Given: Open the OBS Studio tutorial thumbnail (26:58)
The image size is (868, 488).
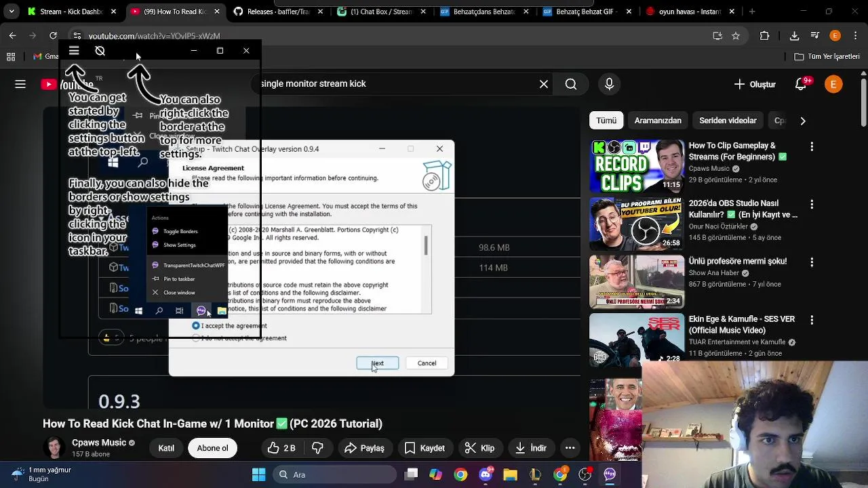Looking at the screenshot, I should tap(637, 224).
